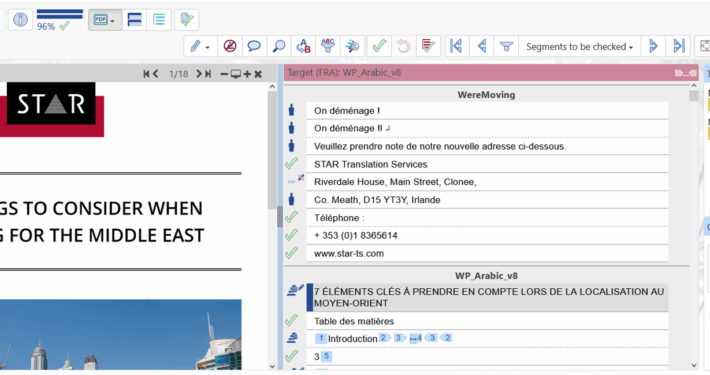Click the tag-with-checkmark toolbar icon

point(187,19)
